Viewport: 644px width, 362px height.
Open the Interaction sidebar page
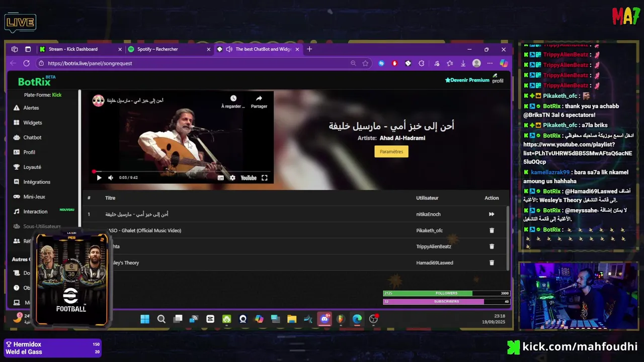pyautogui.click(x=35, y=212)
